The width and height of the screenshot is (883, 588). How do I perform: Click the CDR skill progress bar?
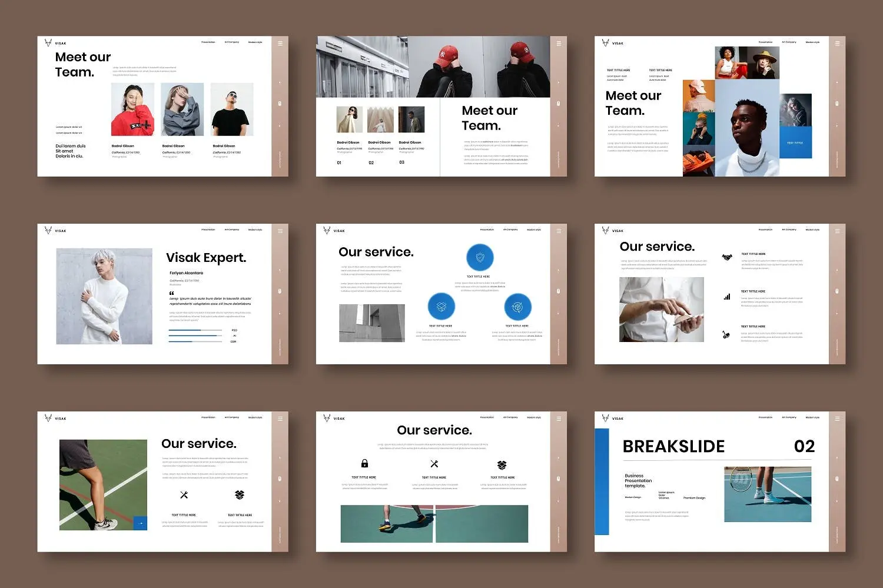tap(195, 341)
